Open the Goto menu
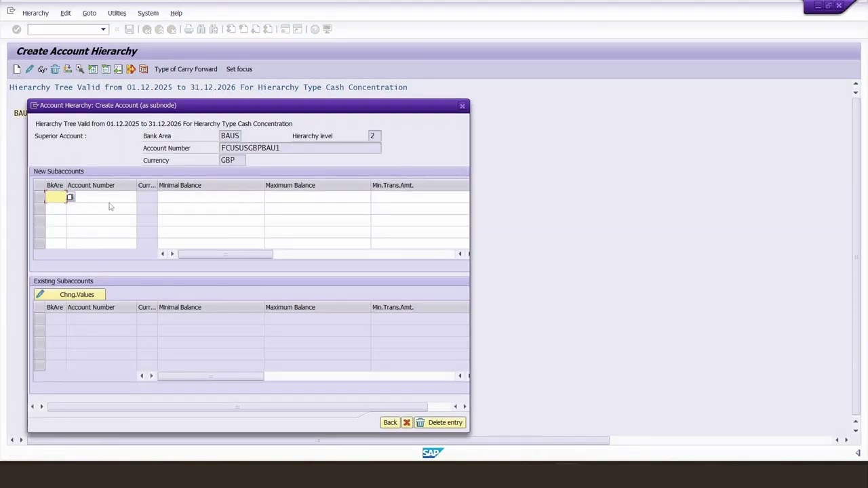The width and height of the screenshot is (868, 488). coord(89,13)
